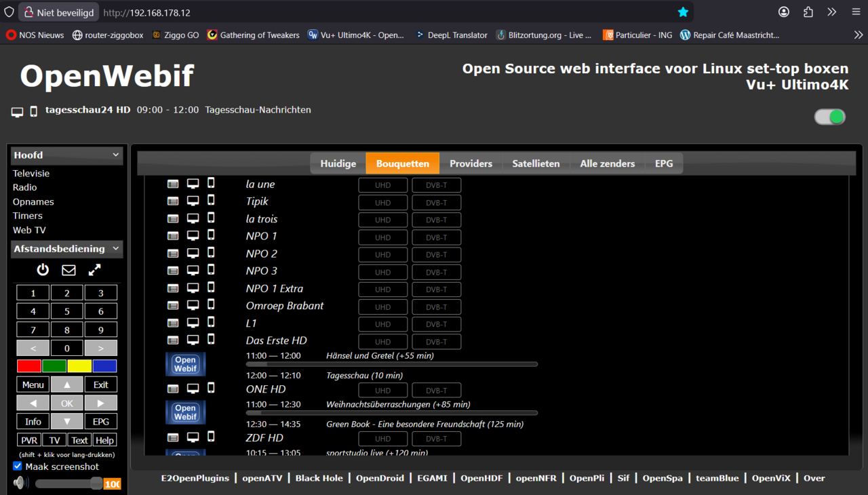
Task: Click the power icon on the remote panel
Action: click(43, 269)
